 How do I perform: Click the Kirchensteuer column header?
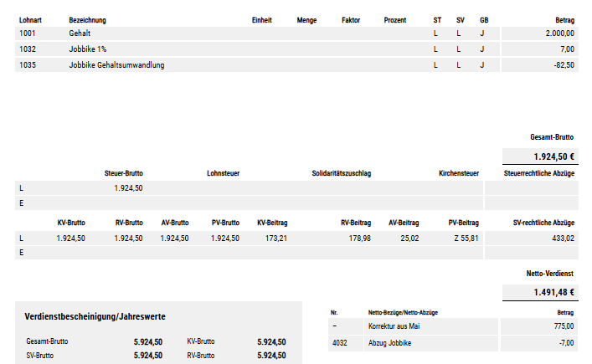(x=458, y=173)
